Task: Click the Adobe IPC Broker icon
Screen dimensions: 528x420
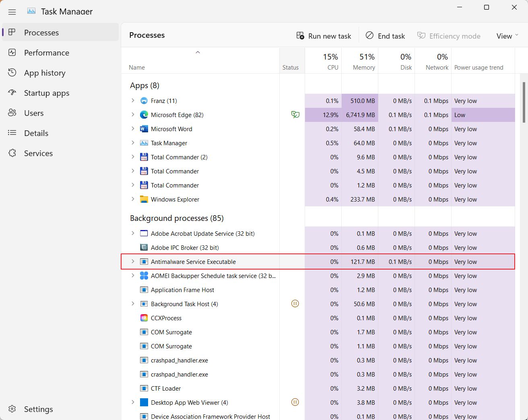Action: coord(144,247)
